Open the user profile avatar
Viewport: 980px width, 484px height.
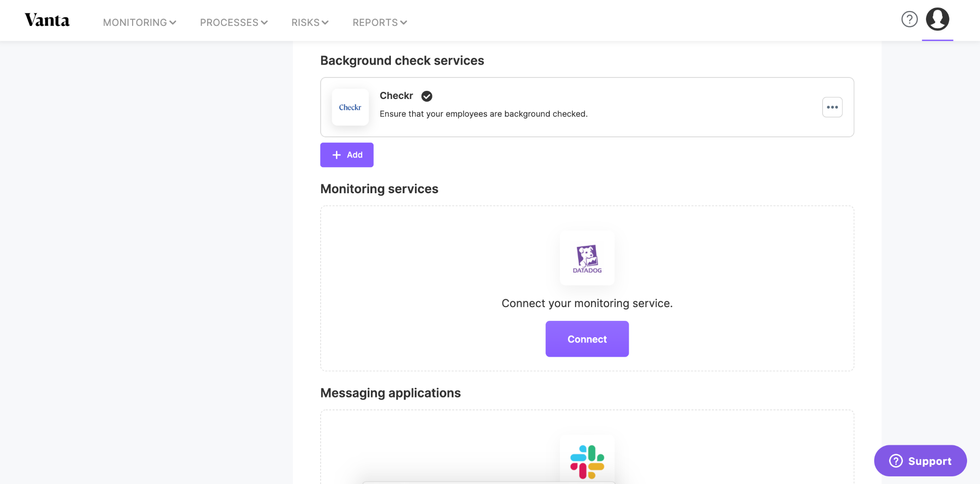pos(937,19)
